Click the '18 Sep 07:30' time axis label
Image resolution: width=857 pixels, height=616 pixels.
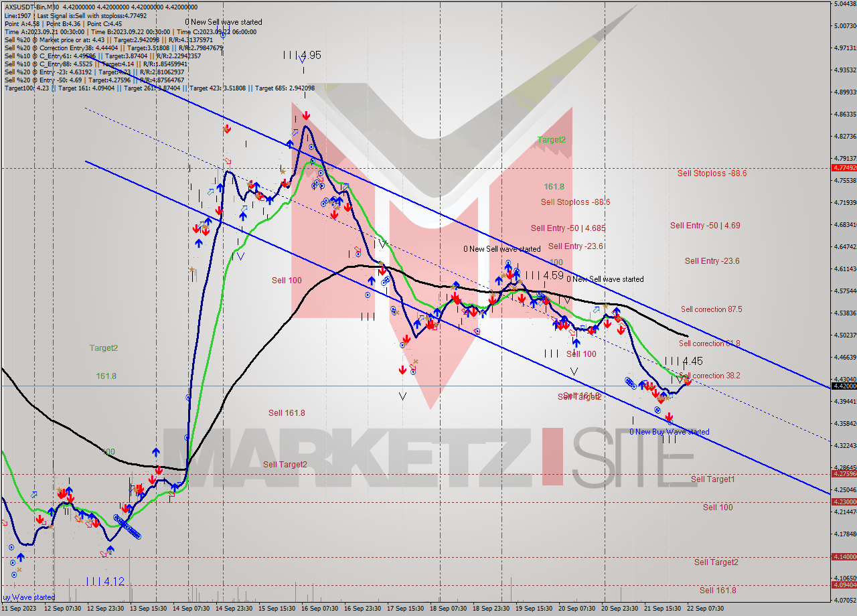pyautogui.click(x=449, y=609)
